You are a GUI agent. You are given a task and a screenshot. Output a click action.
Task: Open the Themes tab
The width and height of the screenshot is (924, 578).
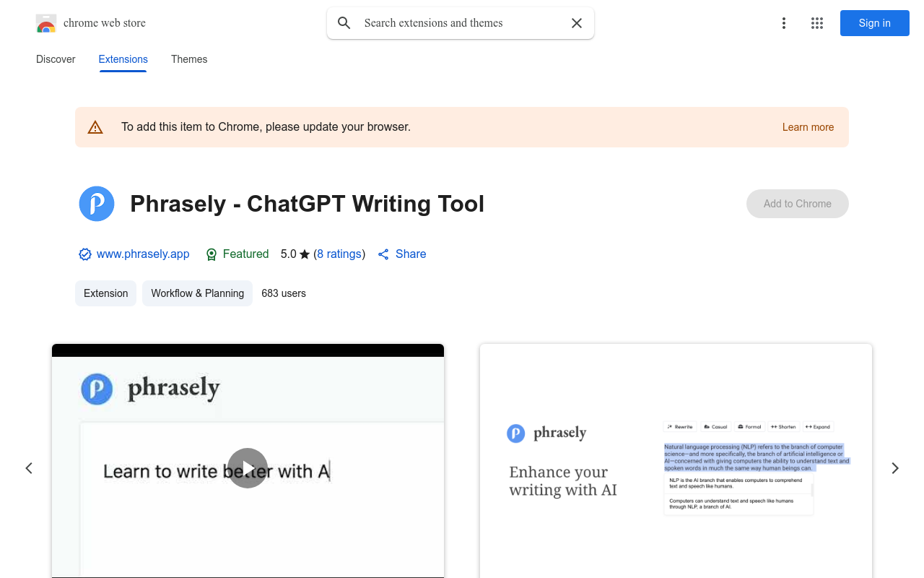click(189, 59)
